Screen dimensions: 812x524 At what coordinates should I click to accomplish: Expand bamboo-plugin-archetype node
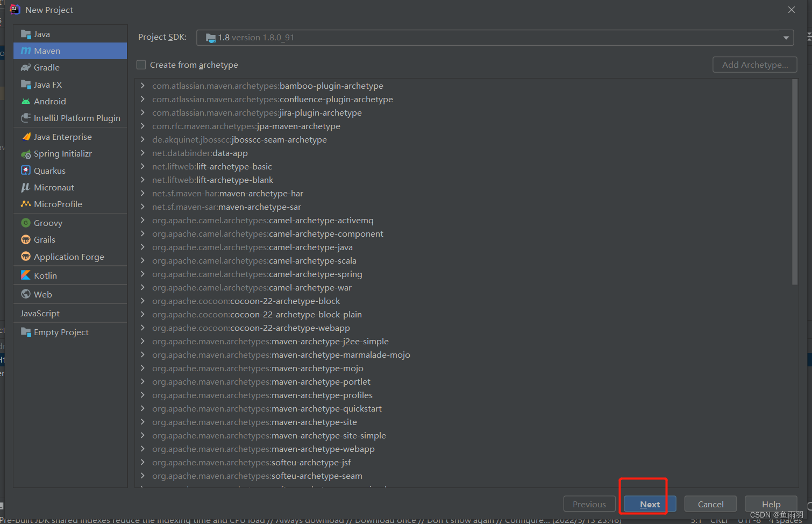point(143,86)
